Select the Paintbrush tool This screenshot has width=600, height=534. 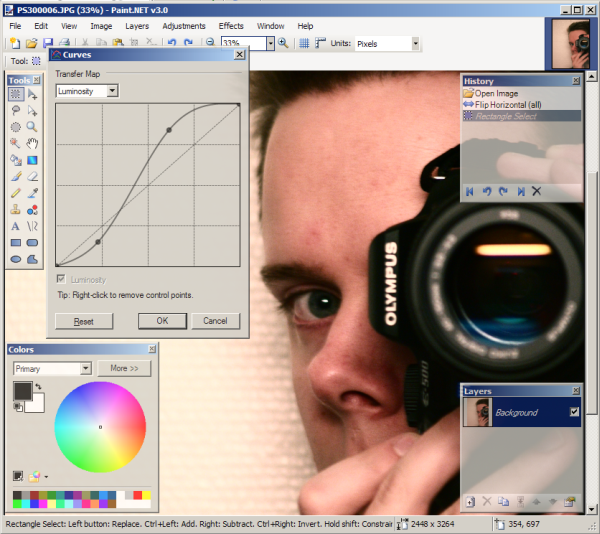click(15, 176)
